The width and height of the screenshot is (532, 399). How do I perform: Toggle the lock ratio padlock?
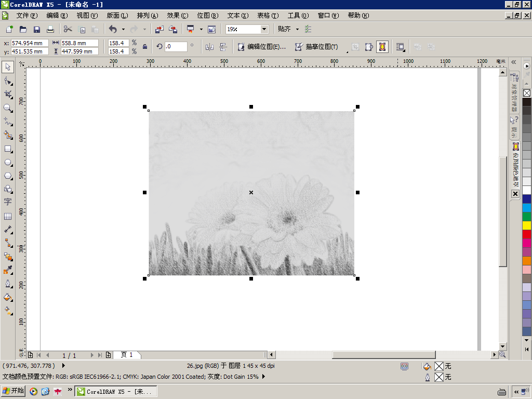point(145,47)
